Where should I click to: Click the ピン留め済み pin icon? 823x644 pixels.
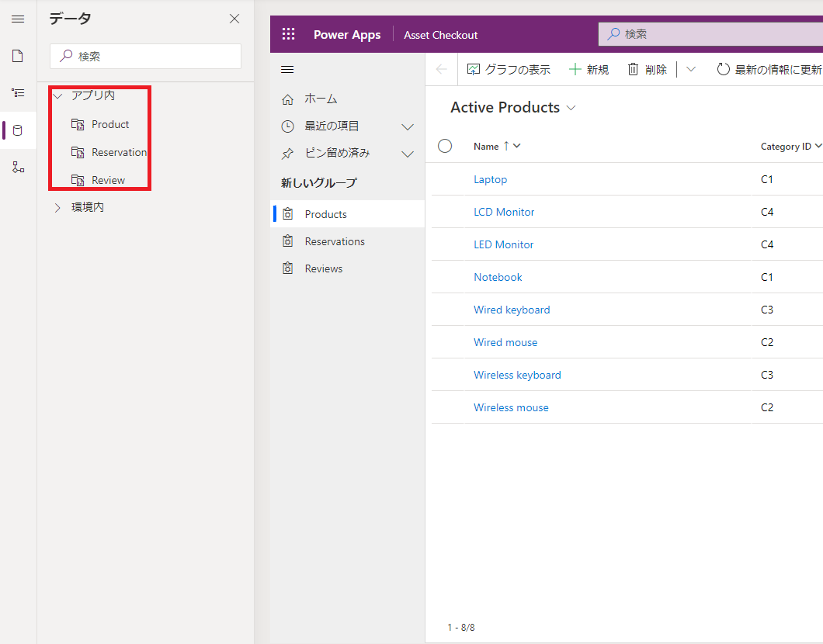tap(287, 154)
